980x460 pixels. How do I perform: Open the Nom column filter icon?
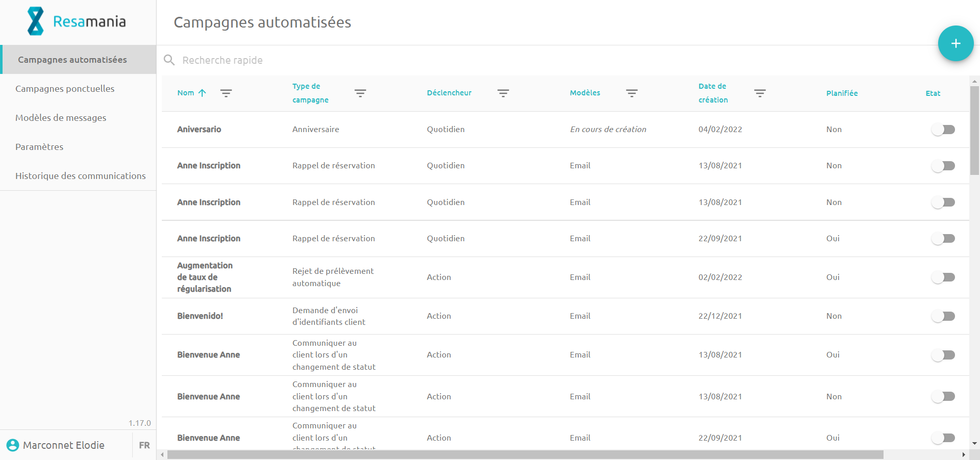(x=226, y=93)
